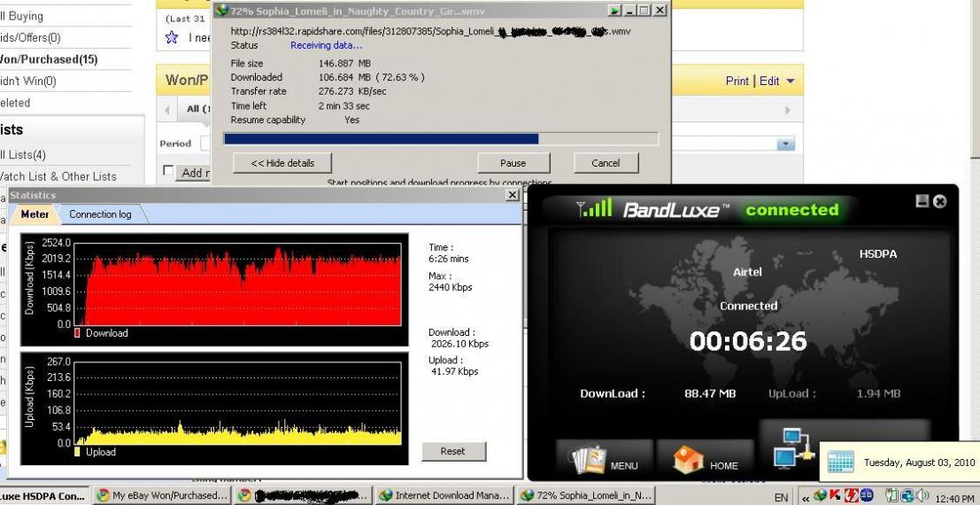The width and height of the screenshot is (980, 505).
Task: Switch to the Connection log tab
Action: coord(100,214)
